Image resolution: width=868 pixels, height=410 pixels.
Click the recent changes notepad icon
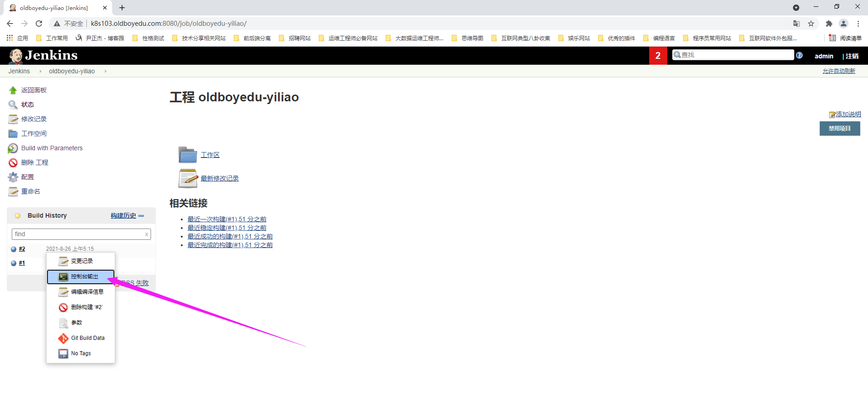click(188, 178)
